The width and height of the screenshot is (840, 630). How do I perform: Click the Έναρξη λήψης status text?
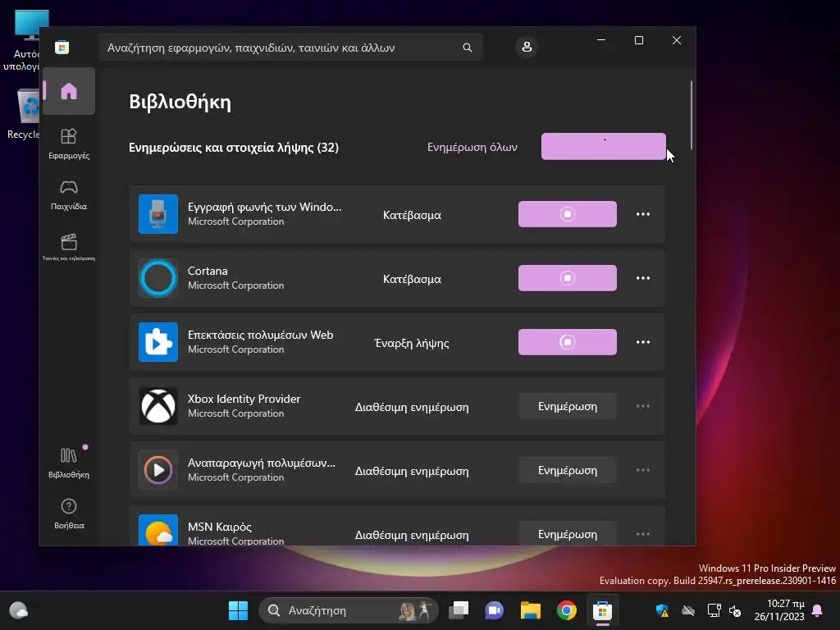pos(412,343)
